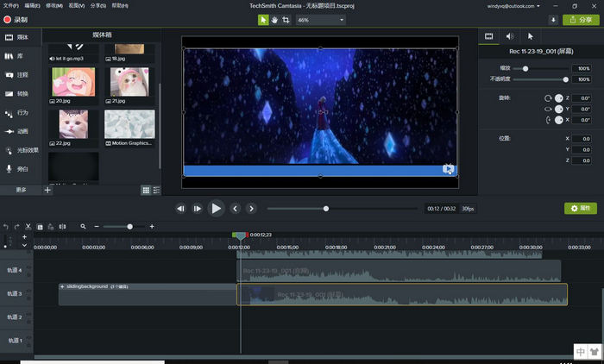Jump to next marker with right chevron
Viewport: 604px width, 364px height.
tap(251, 209)
